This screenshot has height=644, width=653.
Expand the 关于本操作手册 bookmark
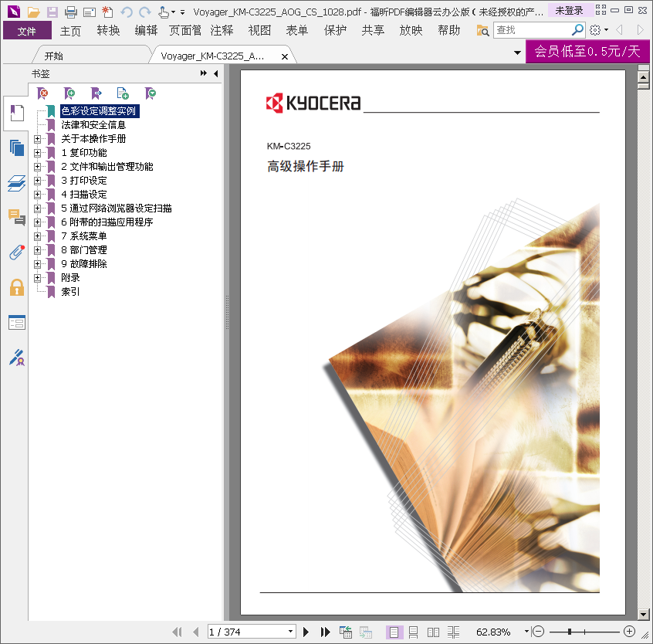(x=38, y=139)
